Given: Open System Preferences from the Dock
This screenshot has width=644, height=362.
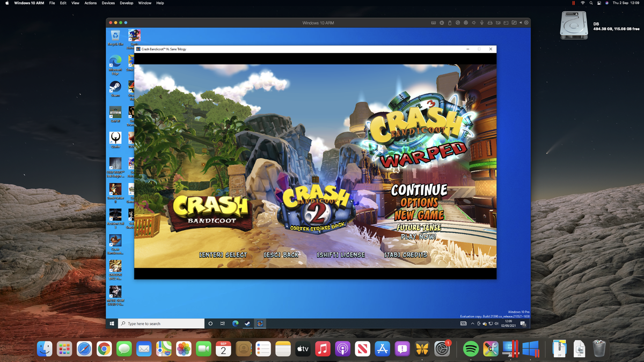Looking at the screenshot, I should tap(442, 349).
